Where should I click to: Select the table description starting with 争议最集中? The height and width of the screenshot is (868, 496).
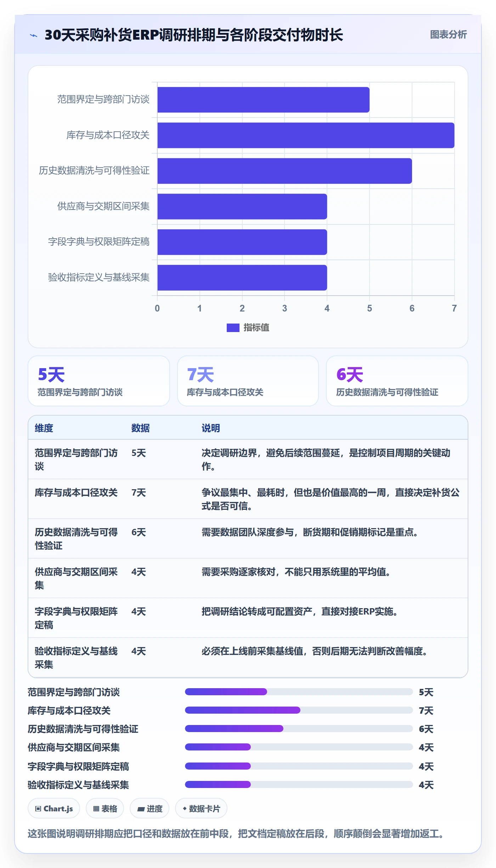[331, 499]
